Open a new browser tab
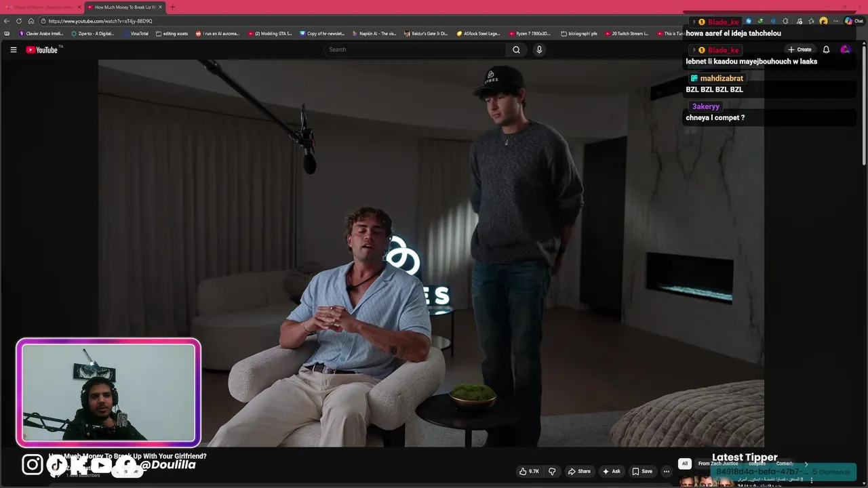Screen dimensions: 868x488 click(x=172, y=7)
